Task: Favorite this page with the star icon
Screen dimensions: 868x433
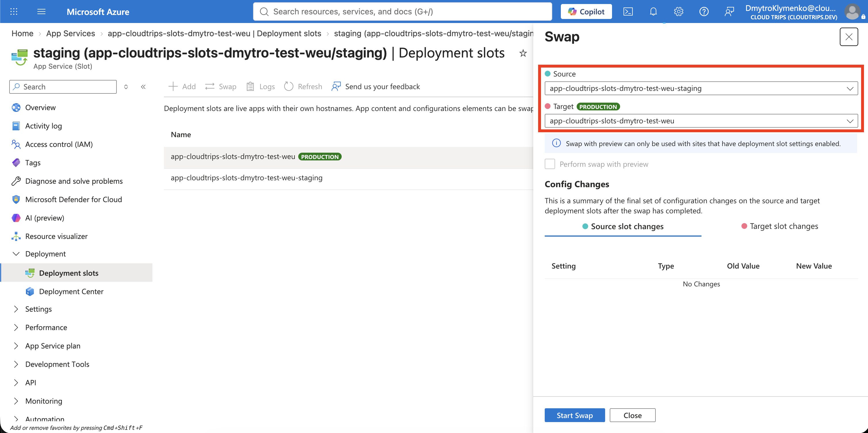Action: click(x=523, y=53)
